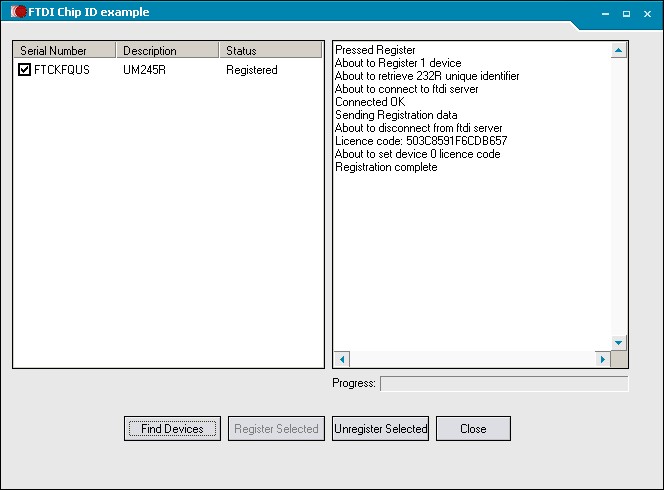
Task: Close the window using the title bar X
Action: point(647,13)
